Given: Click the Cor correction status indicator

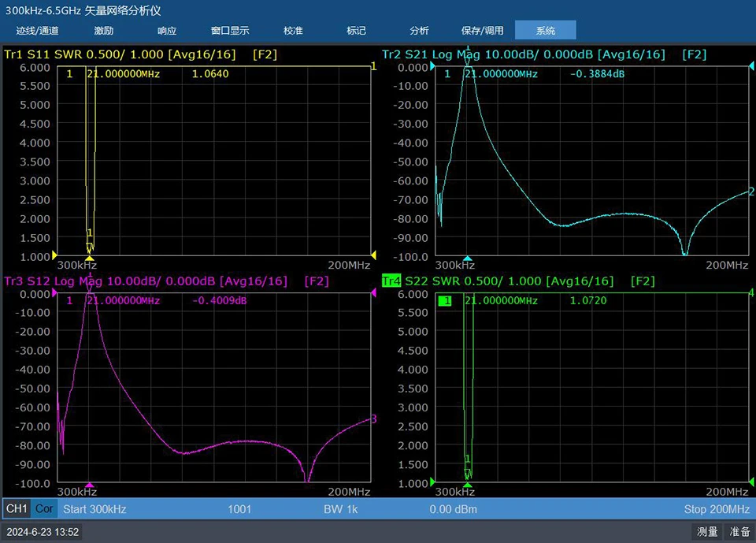Looking at the screenshot, I should (44, 509).
